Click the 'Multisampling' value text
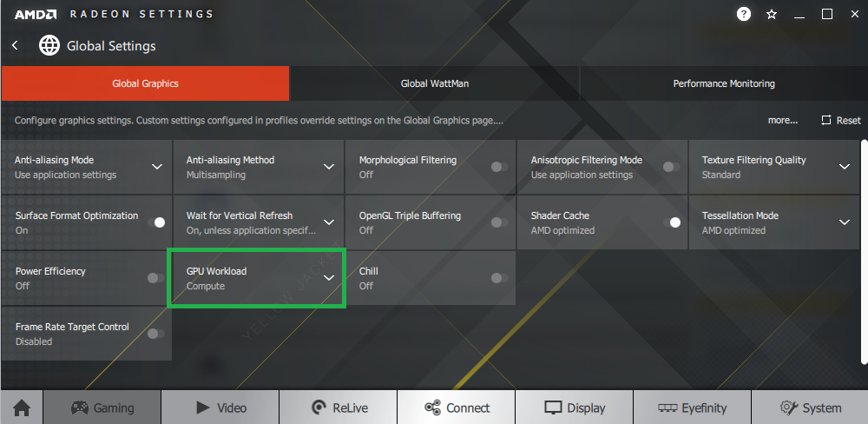Viewport: 868px width, 424px height. pos(216,176)
